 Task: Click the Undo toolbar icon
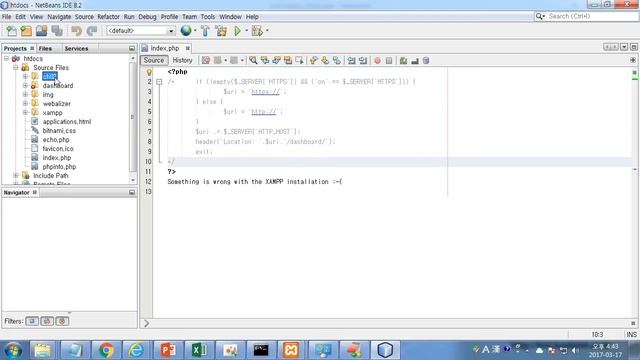click(76, 31)
